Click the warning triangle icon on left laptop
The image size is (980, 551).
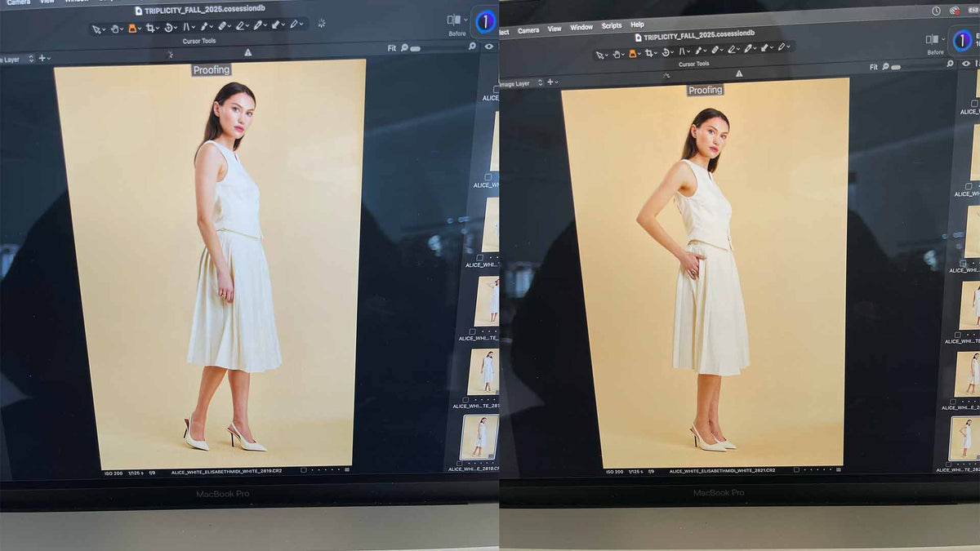tap(248, 53)
